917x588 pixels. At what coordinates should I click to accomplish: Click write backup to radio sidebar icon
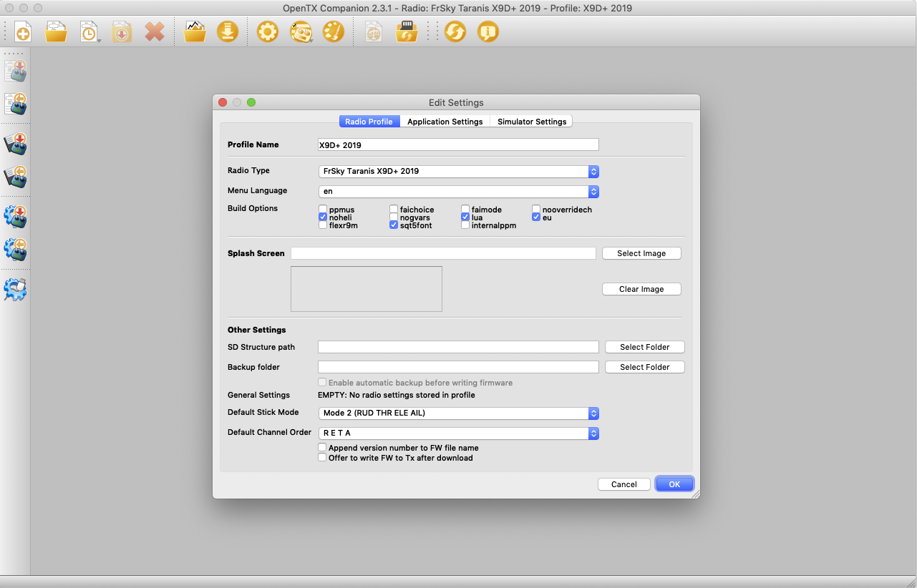[16, 144]
